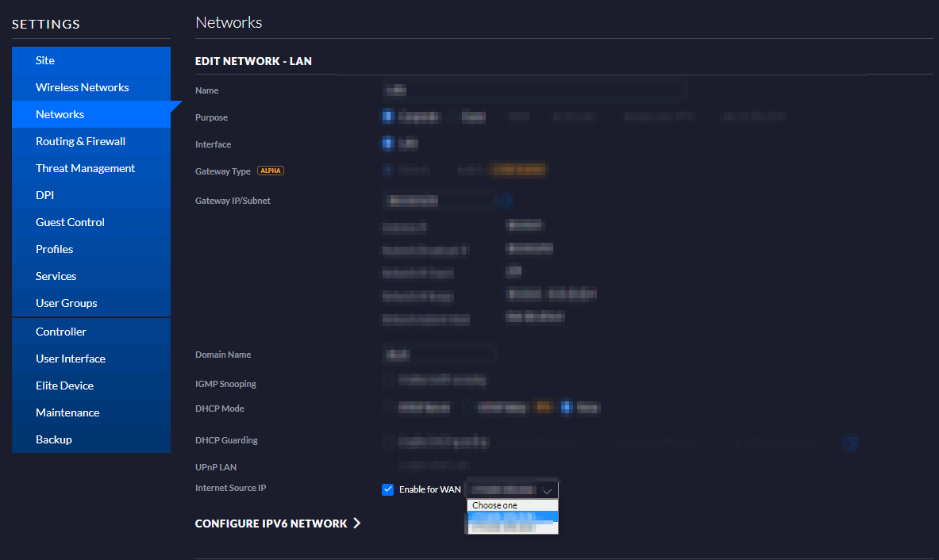
Task: Go to Routing & Firewall settings
Action: [x=80, y=141]
